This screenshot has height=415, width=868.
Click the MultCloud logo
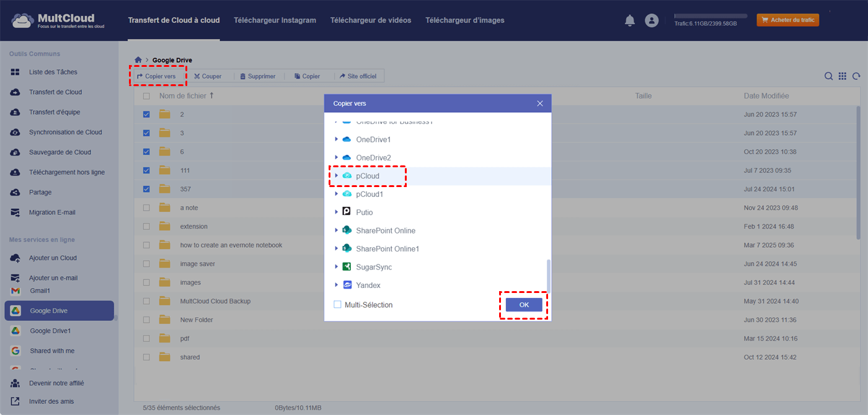(58, 20)
